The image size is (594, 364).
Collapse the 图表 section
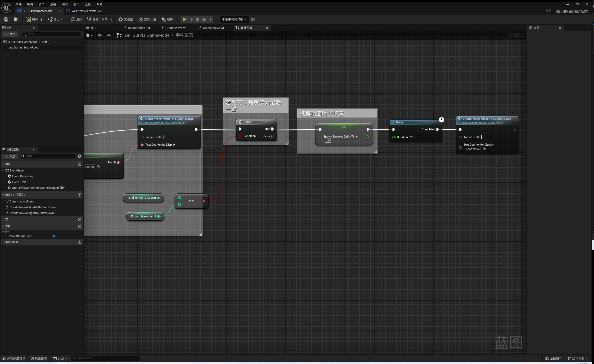3,164
